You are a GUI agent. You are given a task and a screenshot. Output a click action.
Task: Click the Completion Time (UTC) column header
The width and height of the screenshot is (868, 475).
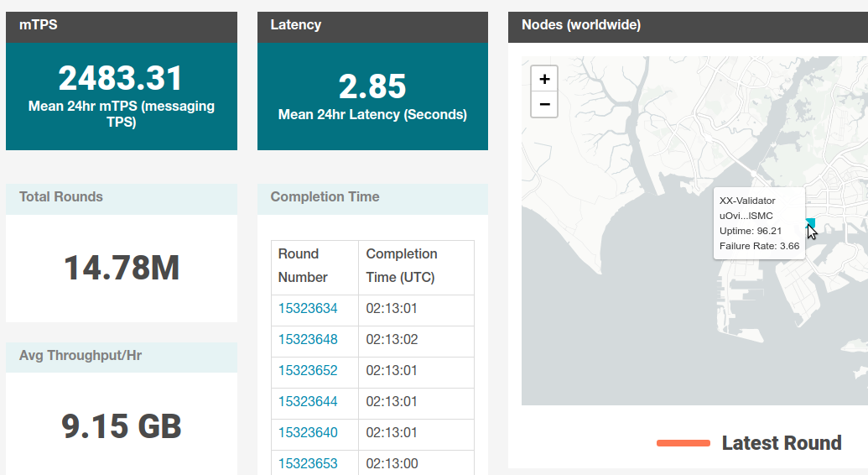pos(402,266)
